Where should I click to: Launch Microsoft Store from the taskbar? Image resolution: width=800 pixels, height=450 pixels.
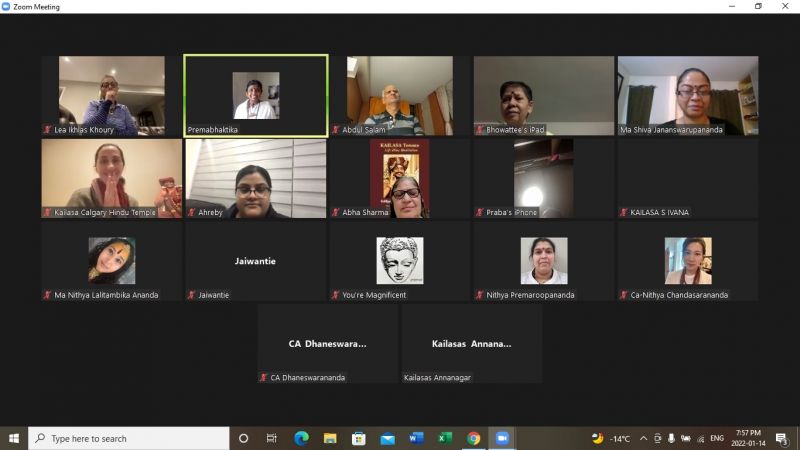pyautogui.click(x=359, y=438)
